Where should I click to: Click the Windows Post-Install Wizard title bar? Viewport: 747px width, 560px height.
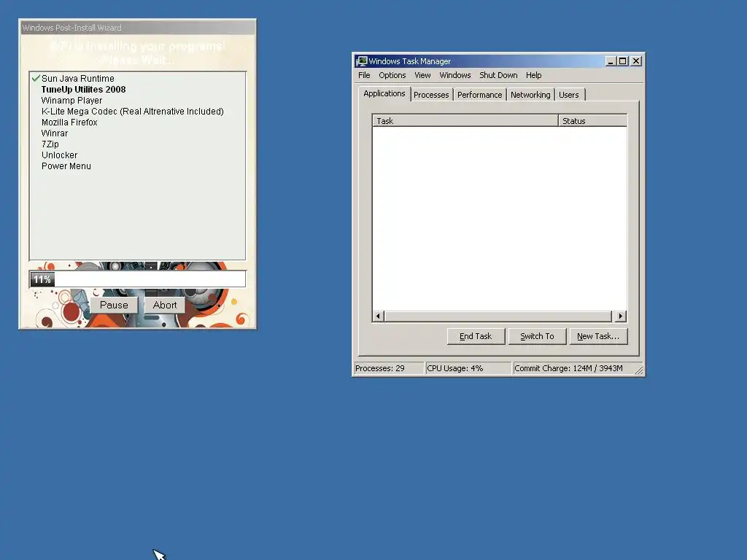137,28
